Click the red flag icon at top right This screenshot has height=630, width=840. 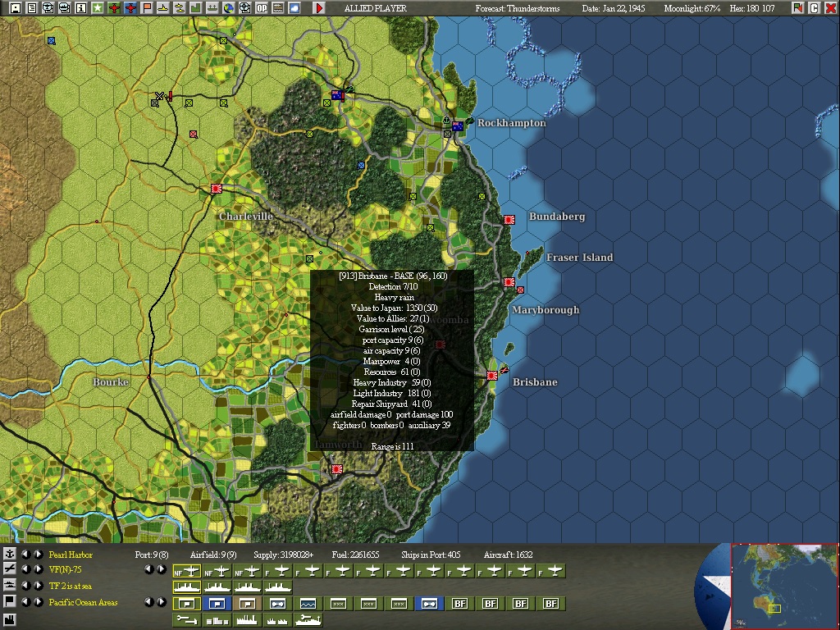point(797,8)
